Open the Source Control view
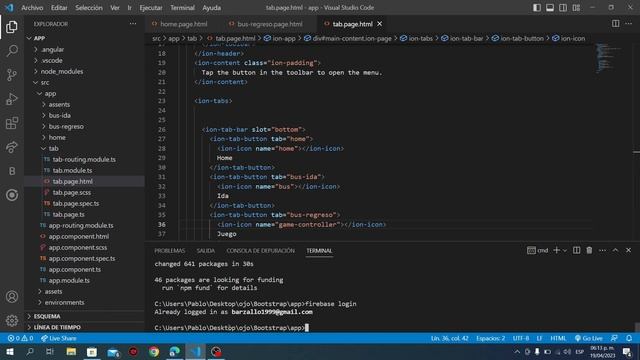The height and width of the screenshot is (360, 640). coord(12,75)
